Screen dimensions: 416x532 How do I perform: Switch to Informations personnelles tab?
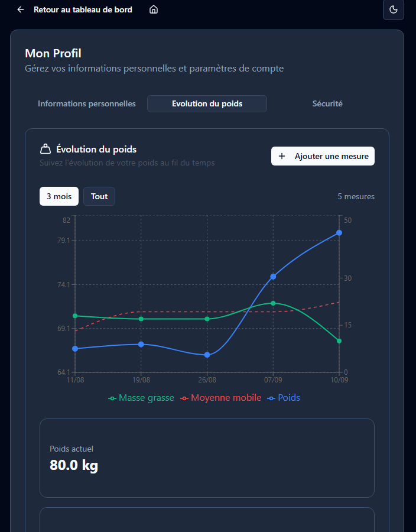(x=87, y=103)
